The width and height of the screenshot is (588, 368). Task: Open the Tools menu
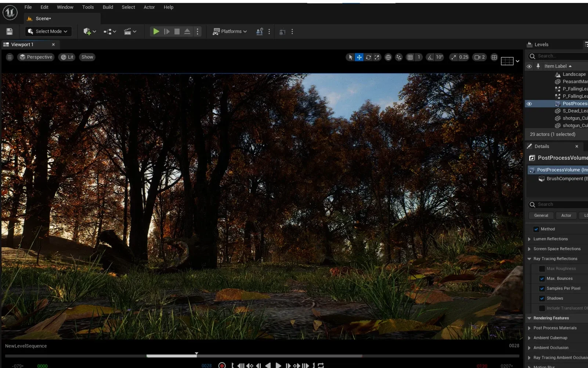tap(88, 7)
